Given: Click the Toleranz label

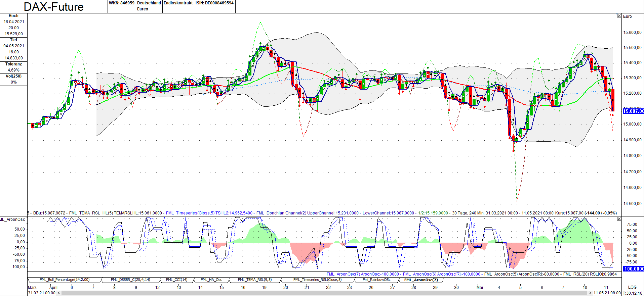Looking at the screenshot, I should click(x=13, y=64).
